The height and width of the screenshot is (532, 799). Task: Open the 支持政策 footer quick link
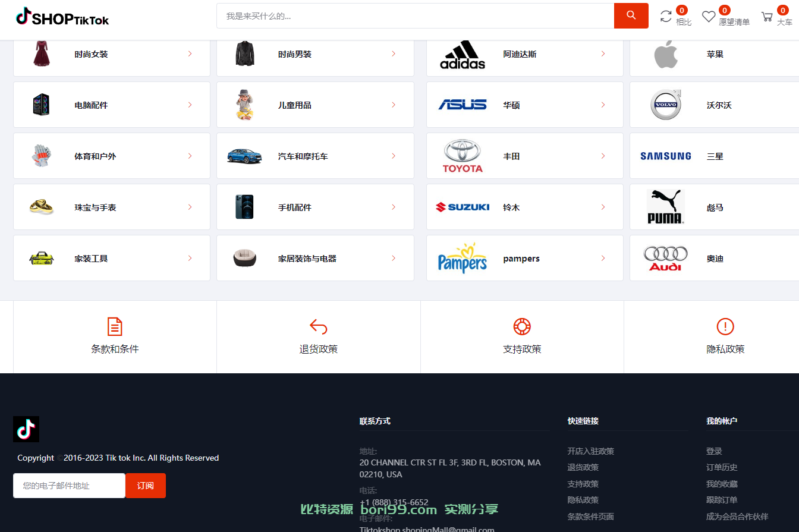pyautogui.click(x=583, y=484)
